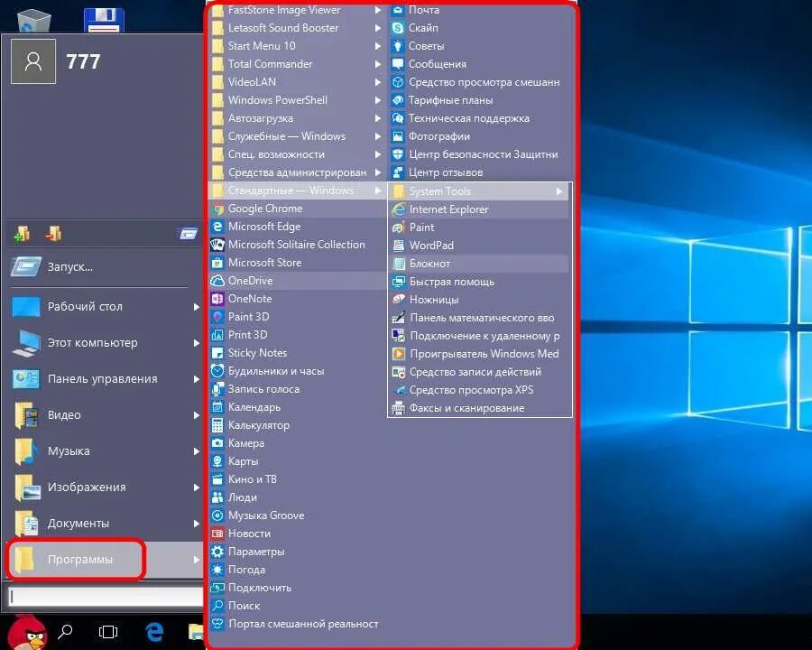Click user avatar picture 777
This screenshot has width=812, height=650.
[x=33, y=61]
